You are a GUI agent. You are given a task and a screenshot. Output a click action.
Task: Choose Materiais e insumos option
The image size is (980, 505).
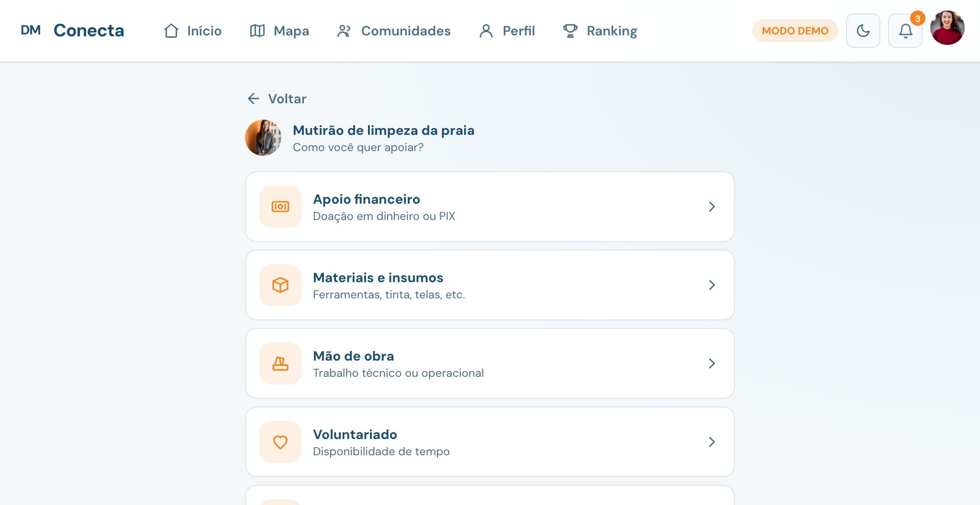tap(490, 285)
